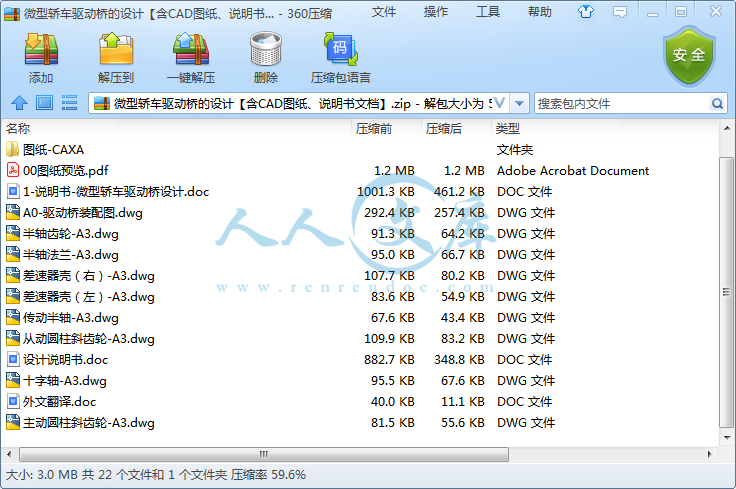736x489 pixels.
Task: Click the dwg icon of A0-驱动桥装配图.dwg
Action: click(13, 213)
